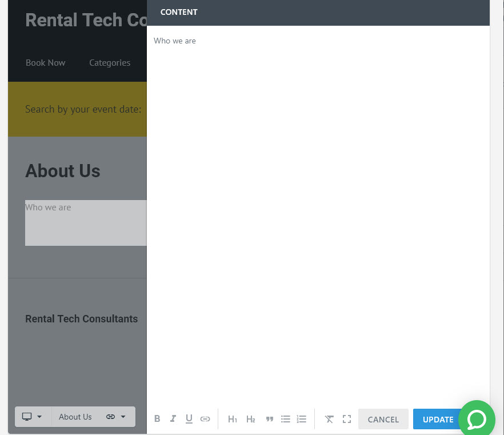Expand the editor to fullscreen
Image resolution: width=504 pixels, height=435 pixels.
347,419
